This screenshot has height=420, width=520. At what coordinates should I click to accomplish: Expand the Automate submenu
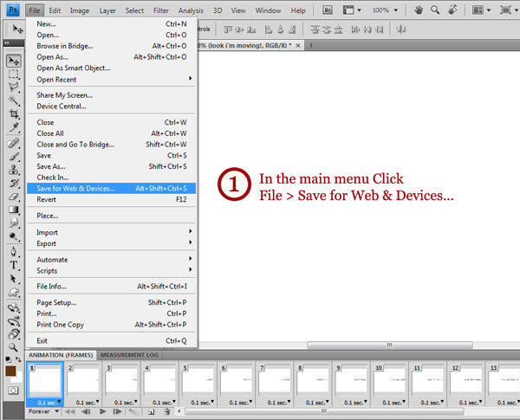112,260
